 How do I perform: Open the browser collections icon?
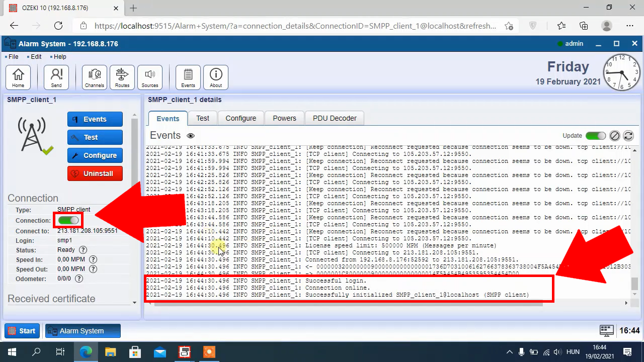[x=584, y=26]
